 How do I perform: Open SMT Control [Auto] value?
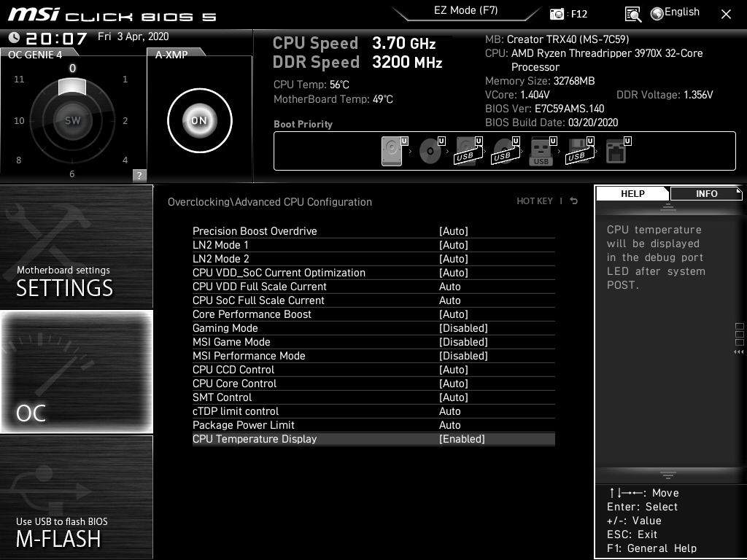[454, 397]
